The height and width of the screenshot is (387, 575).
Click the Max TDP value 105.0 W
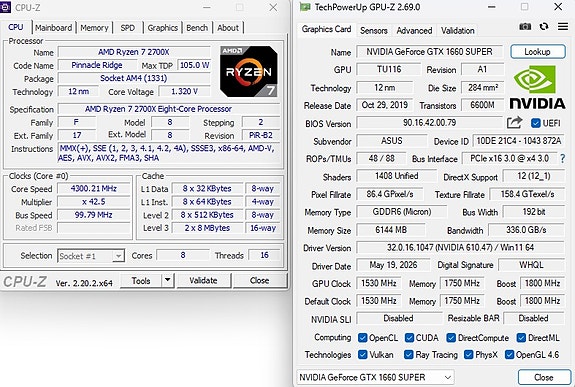194,65
